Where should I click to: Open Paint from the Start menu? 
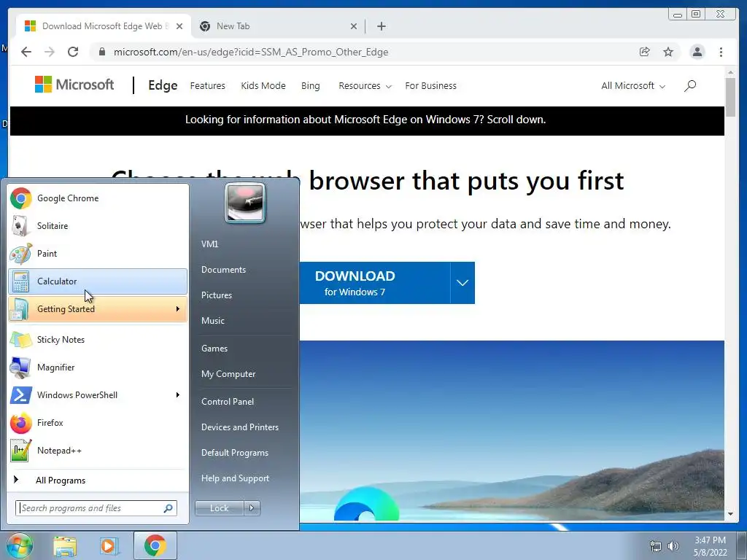98,253
